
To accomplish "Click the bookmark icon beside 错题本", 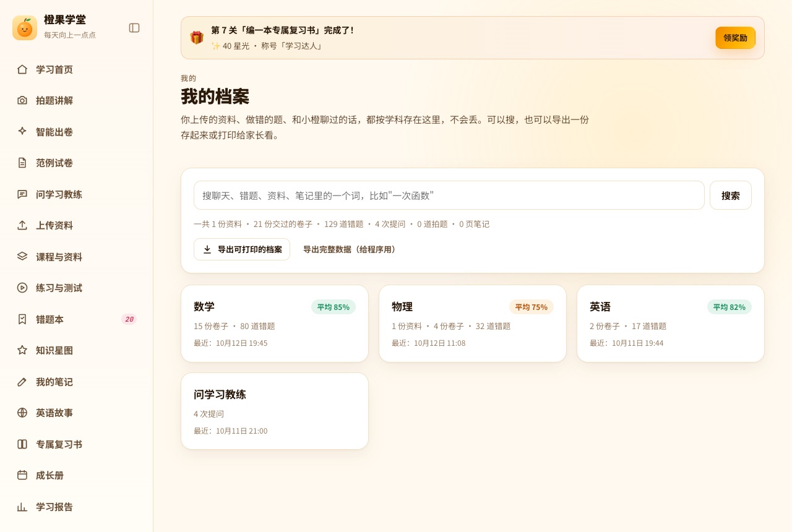I will click(x=22, y=319).
